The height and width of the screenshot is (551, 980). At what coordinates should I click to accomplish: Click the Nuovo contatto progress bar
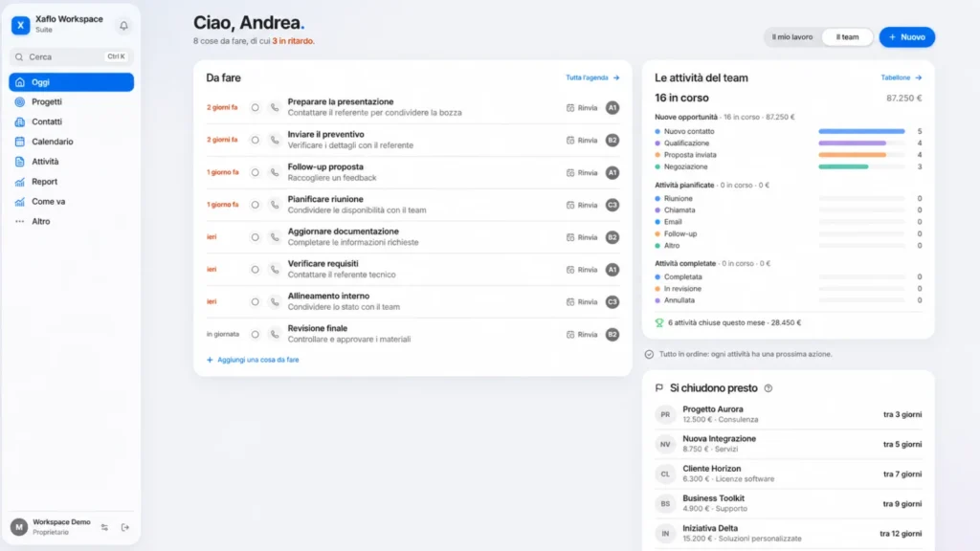tap(861, 131)
